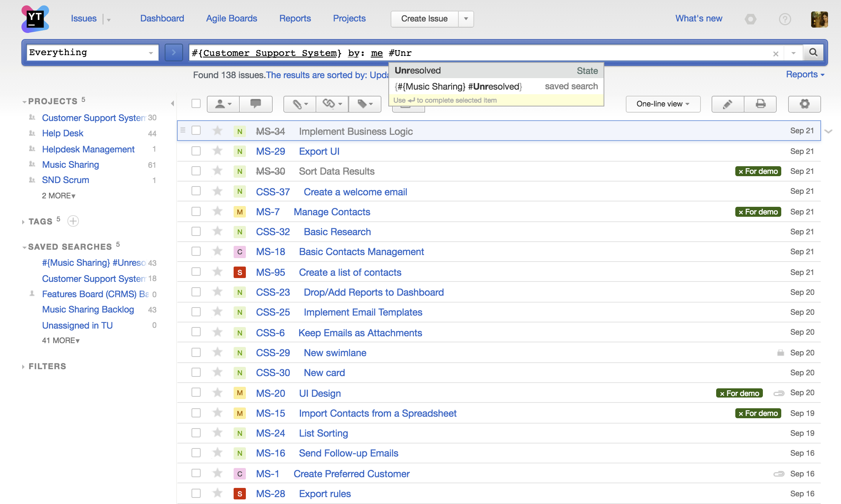This screenshot has width=841, height=504.
Task: Click the printer icon
Action: pos(760,104)
